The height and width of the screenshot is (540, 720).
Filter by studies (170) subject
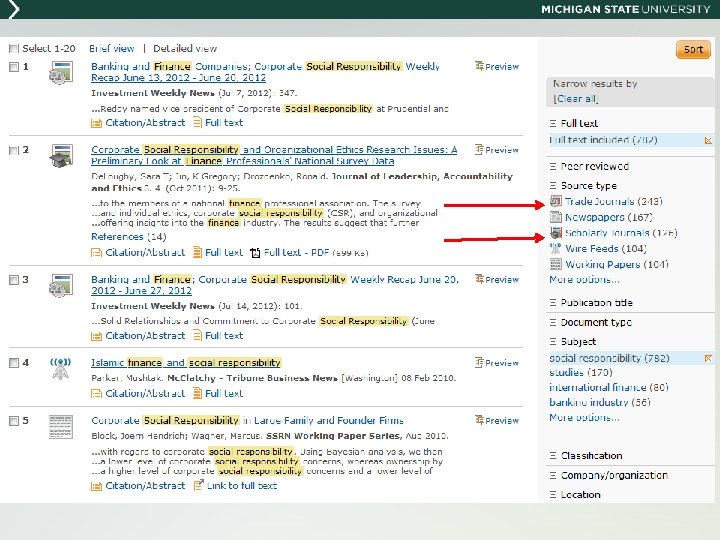pos(581,372)
